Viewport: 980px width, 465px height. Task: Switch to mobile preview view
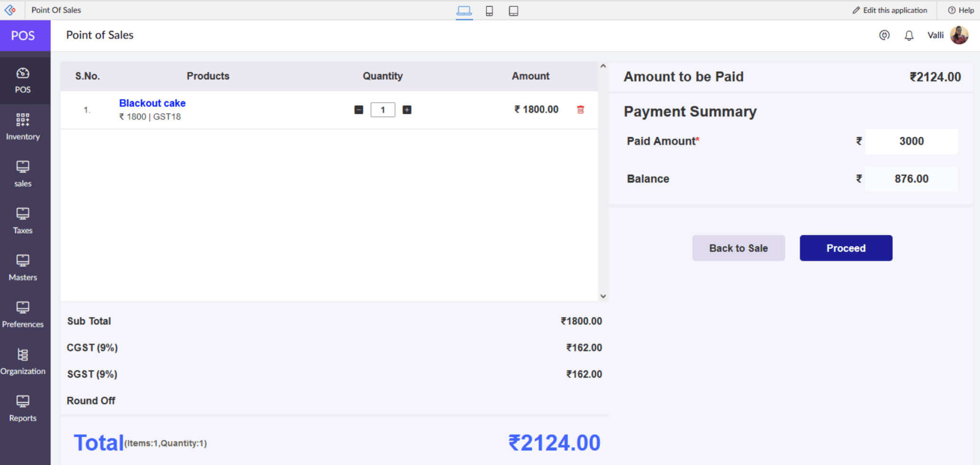[489, 10]
